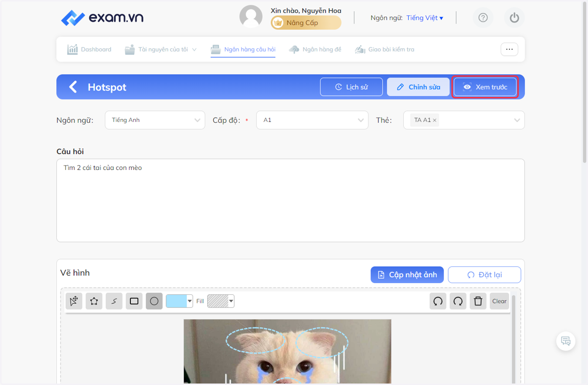Switch to Ngân hàng câu hỏi tab
The image size is (588, 385).
tap(243, 49)
